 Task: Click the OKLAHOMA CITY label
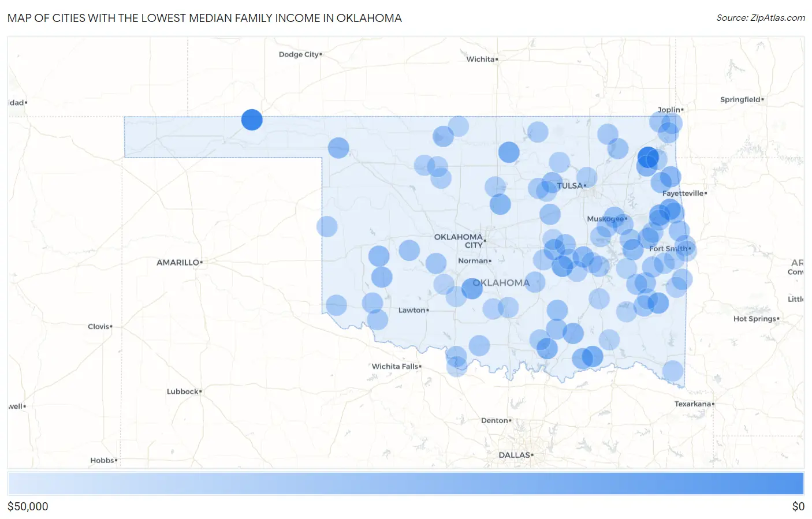click(x=459, y=241)
